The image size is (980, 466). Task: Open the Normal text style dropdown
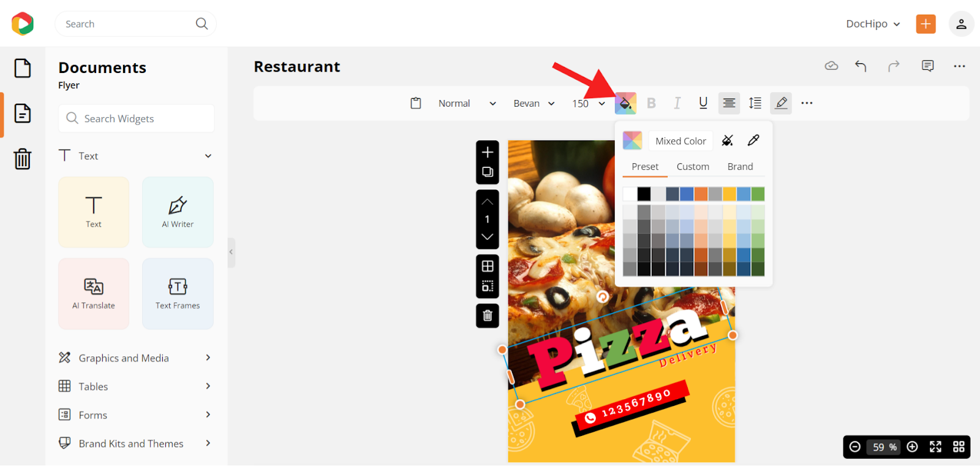pos(467,103)
